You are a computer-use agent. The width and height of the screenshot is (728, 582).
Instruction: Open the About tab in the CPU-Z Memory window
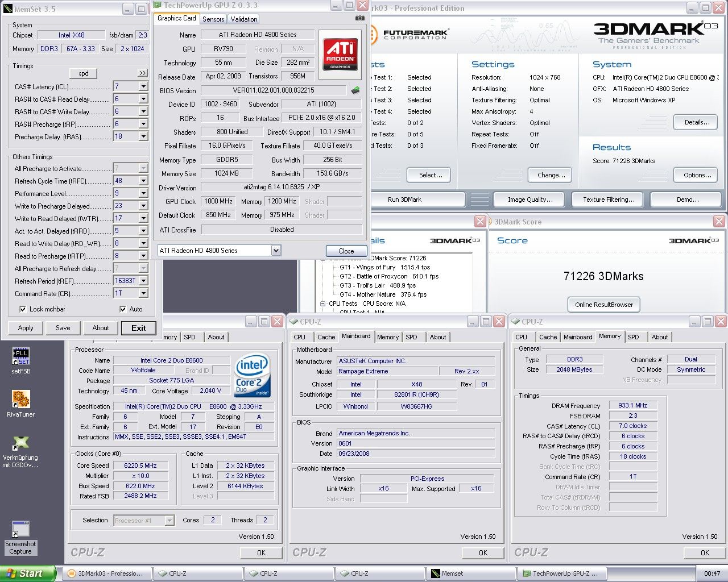click(660, 337)
